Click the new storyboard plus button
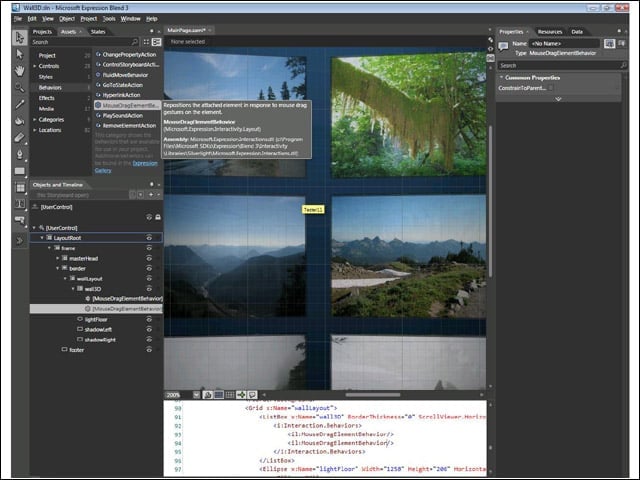This screenshot has width=640, height=480. (151, 195)
